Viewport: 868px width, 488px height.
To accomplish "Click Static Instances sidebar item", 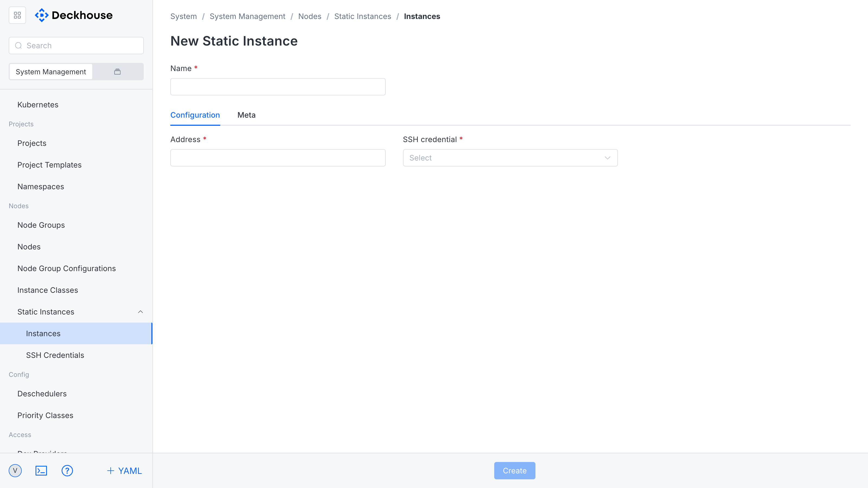I will 76,312.
